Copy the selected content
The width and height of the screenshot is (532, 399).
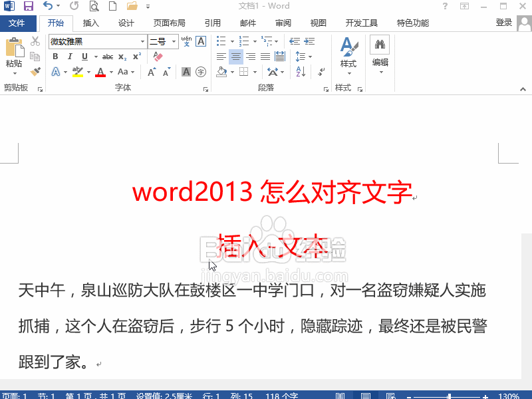(x=35, y=56)
